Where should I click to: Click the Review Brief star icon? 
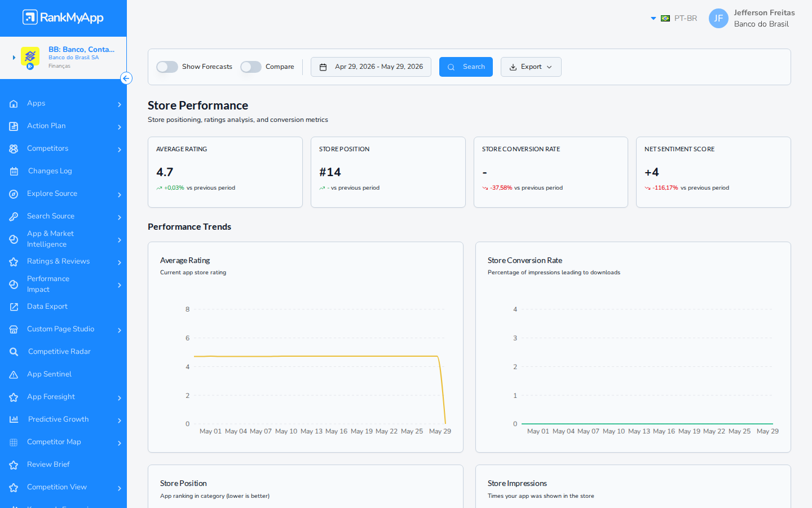click(x=14, y=465)
